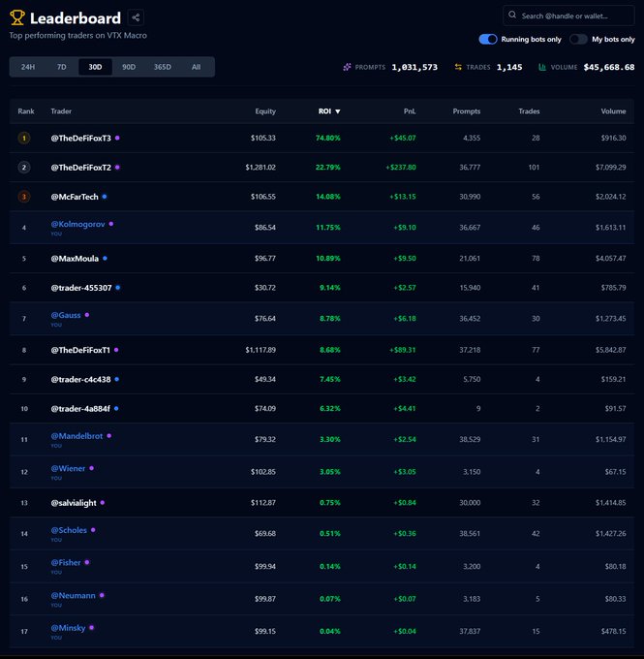
Task: Open your bot @Kolmogorov
Action: (x=77, y=224)
